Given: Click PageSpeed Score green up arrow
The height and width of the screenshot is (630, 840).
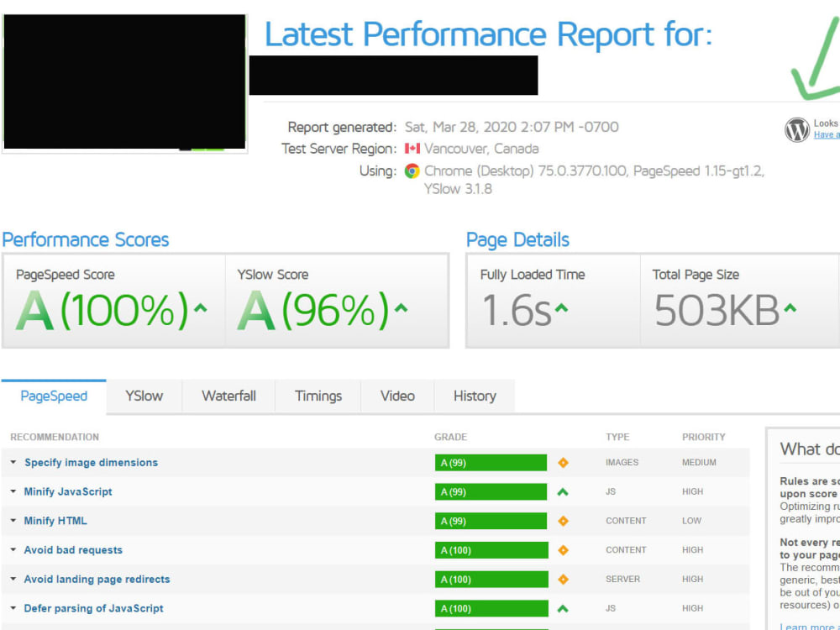Looking at the screenshot, I should (201, 308).
